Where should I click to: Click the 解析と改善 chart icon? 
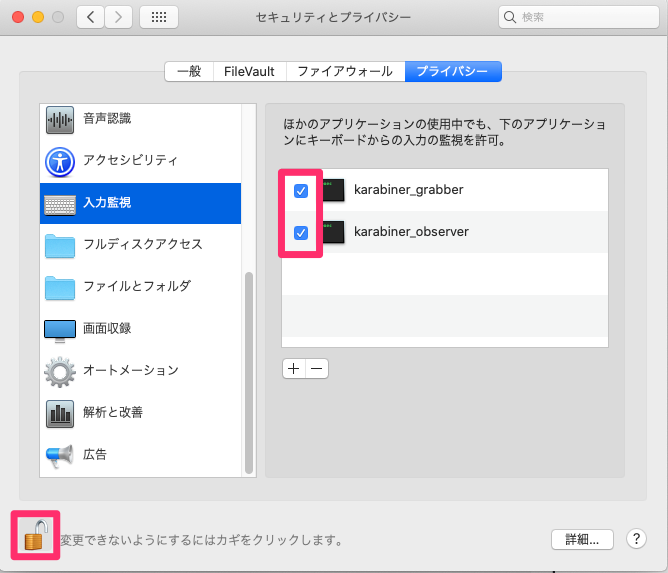pyautogui.click(x=60, y=414)
